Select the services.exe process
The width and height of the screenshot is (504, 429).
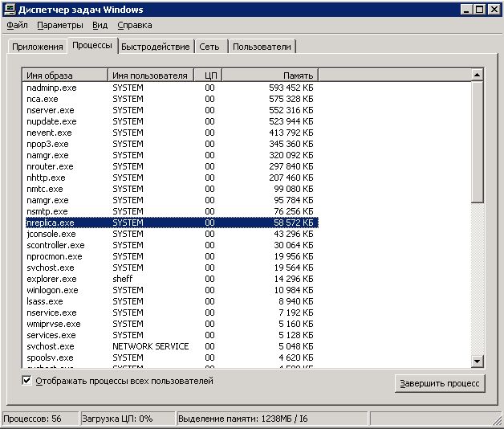click(x=170, y=335)
